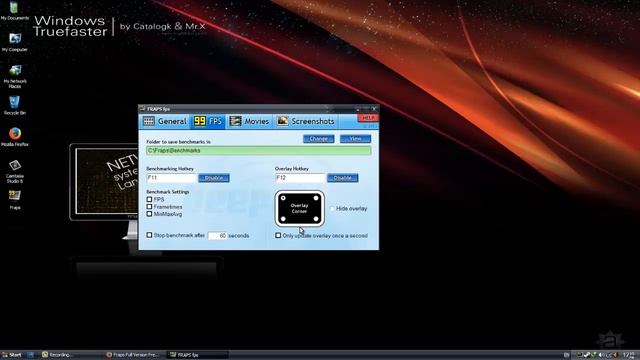Click View to open benchmarks folder

[355, 139]
